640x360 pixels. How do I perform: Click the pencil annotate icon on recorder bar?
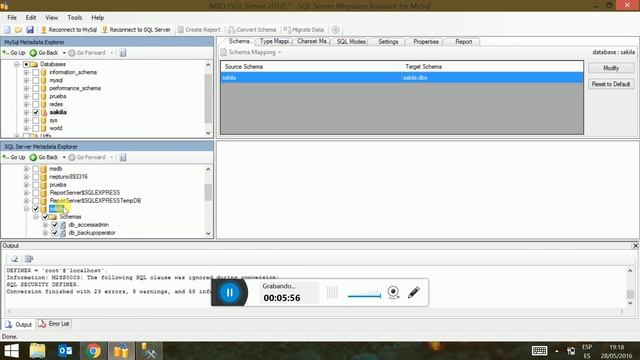click(x=413, y=292)
